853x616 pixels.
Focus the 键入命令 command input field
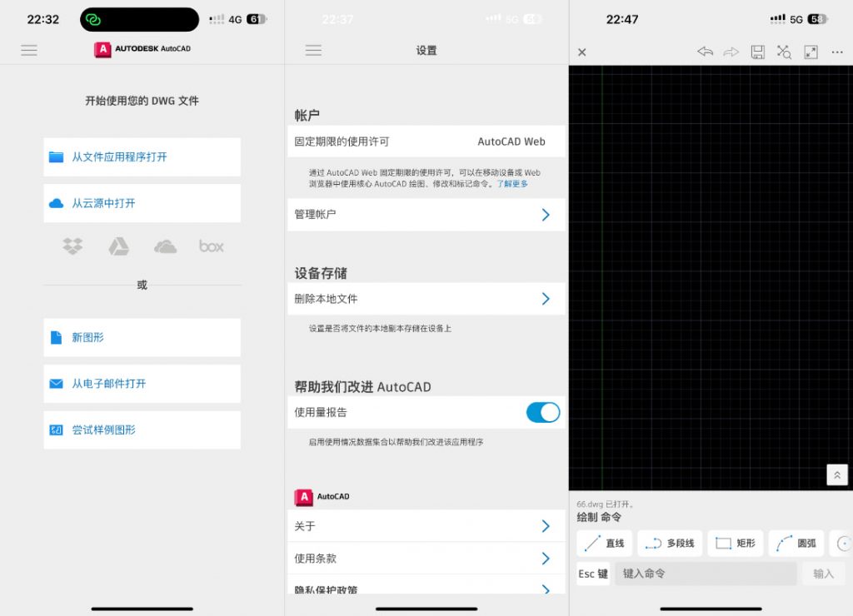pyautogui.click(x=706, y=574)
